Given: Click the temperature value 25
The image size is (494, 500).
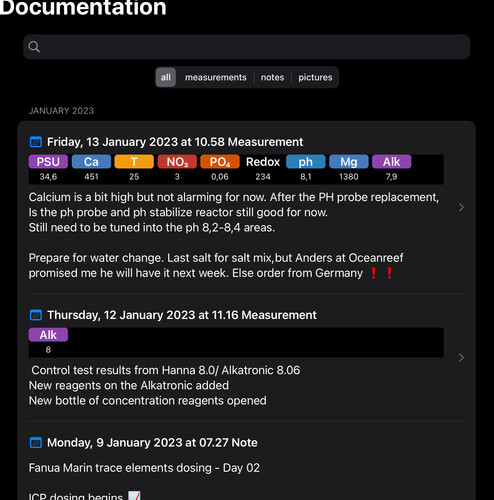Looking at the screenshot, I should coord(134,177).
